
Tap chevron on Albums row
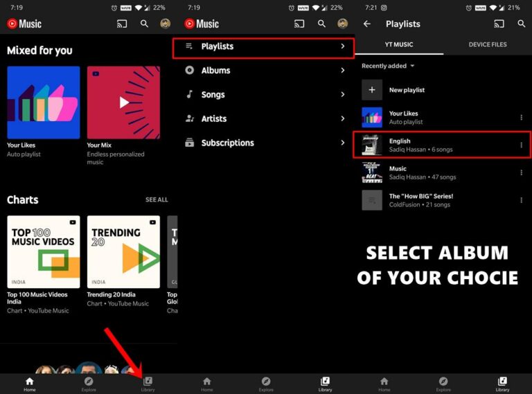tap(343, 70)
